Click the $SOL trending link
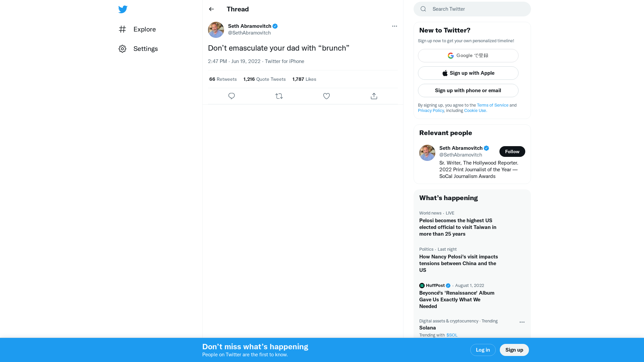 pos(451,335)
